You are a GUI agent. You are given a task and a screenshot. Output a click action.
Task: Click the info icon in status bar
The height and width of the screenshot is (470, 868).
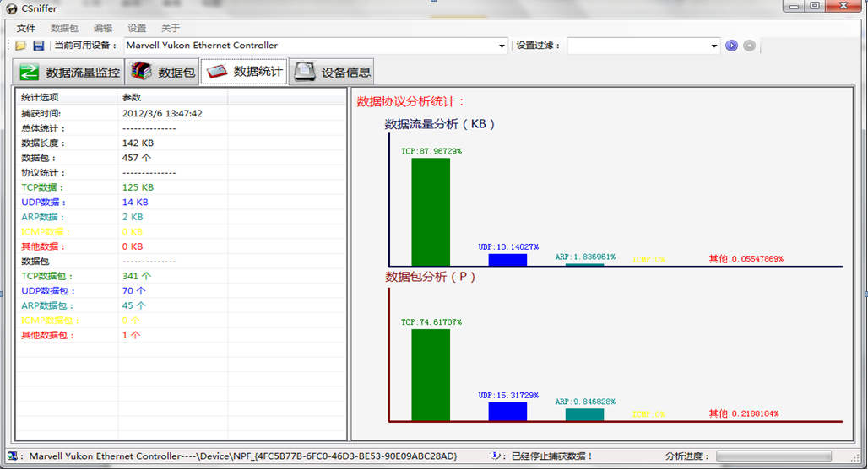click(x=496, y=456)
